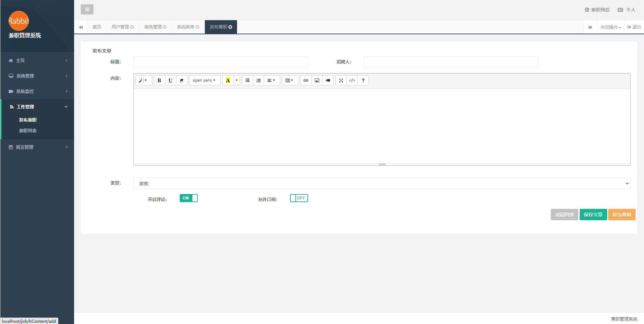Click the 标题 input field
The height and width of the screenshot is (324, 644).
[221, 62]
